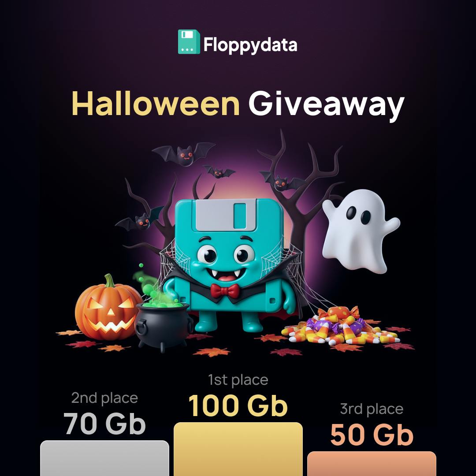Click the 100 Gb prize text

(x=238, y=406)
